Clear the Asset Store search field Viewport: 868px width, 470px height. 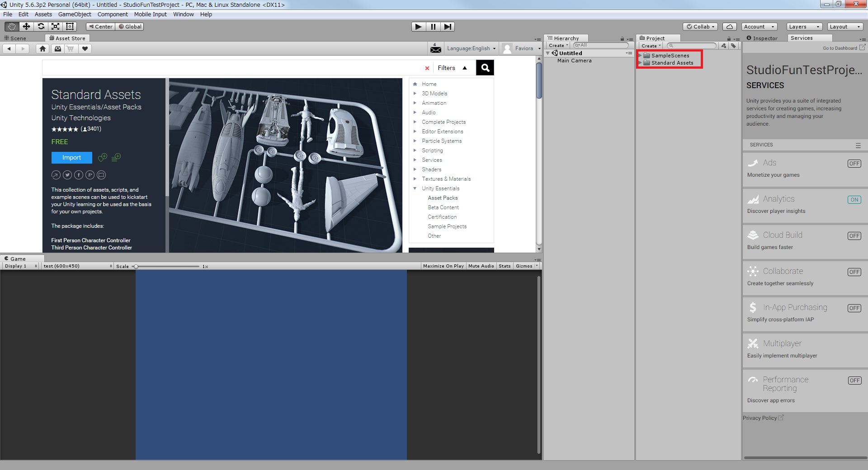click(427, 68)
